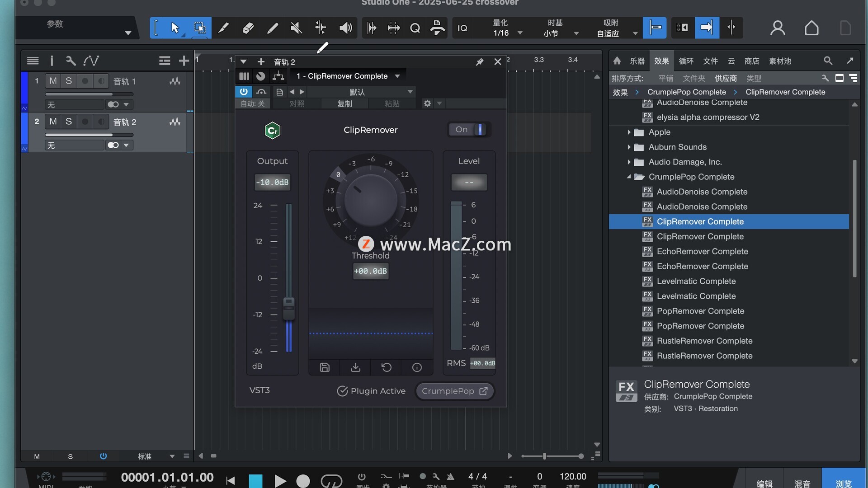The height and width of the screenshot is (488, 868).
Task: Toggle monitor on track 音轨 2
Action: (101, 122)
